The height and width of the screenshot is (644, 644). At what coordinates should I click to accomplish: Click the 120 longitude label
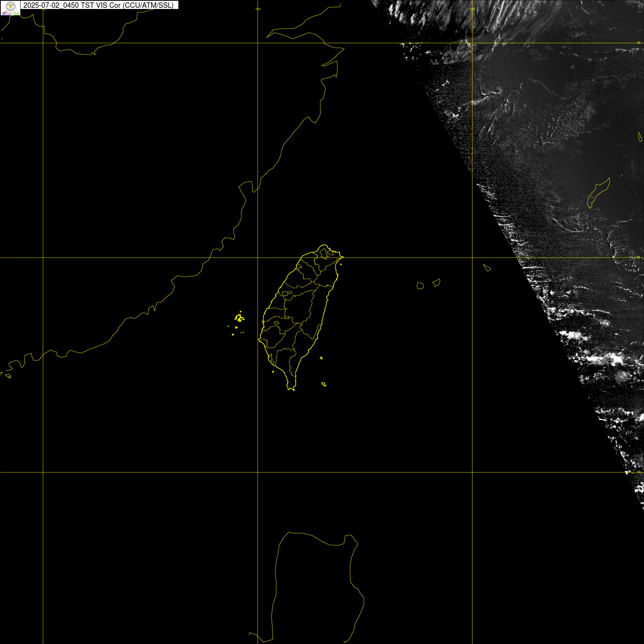tap(258, 9)
